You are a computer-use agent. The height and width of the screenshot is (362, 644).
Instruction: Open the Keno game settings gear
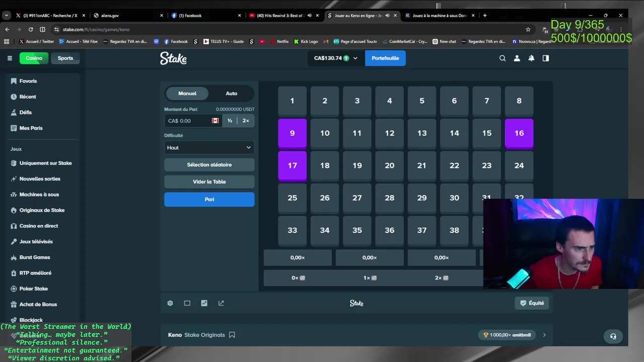[170, 303]
